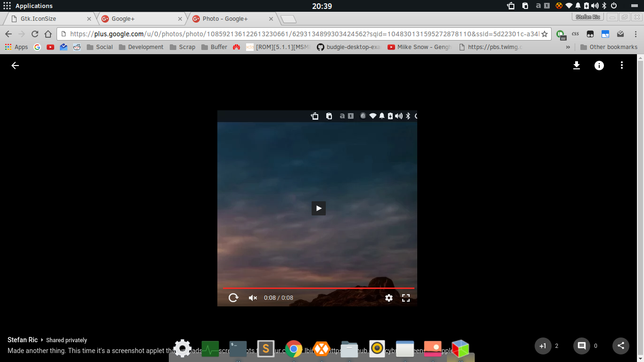Screen dimensions: 644x362
Task: Open the clipboard applet in the panel
Action: [x=525, y=6]
